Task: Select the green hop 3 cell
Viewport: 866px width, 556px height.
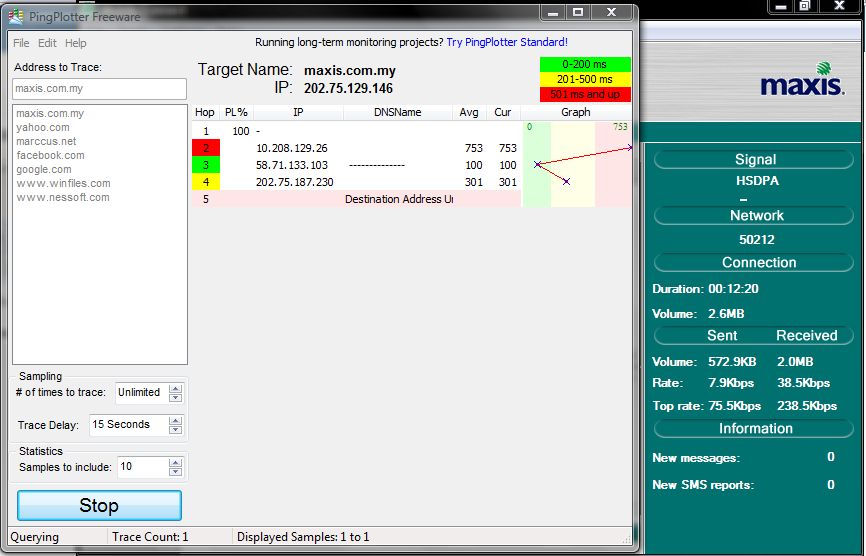Action: tap(206, 165)
